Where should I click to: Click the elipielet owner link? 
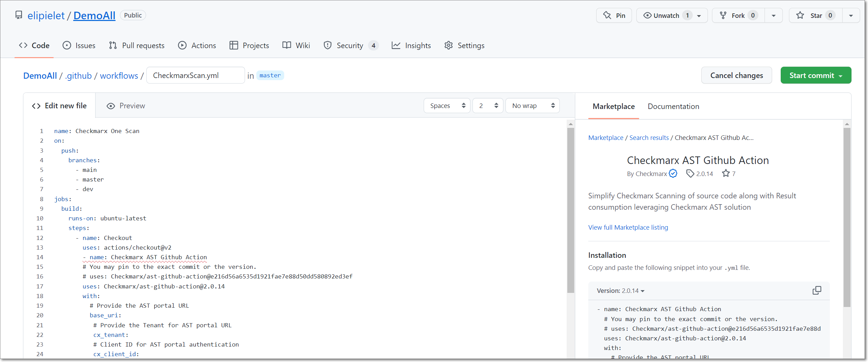pyautogui.click(x=46, y=15)
